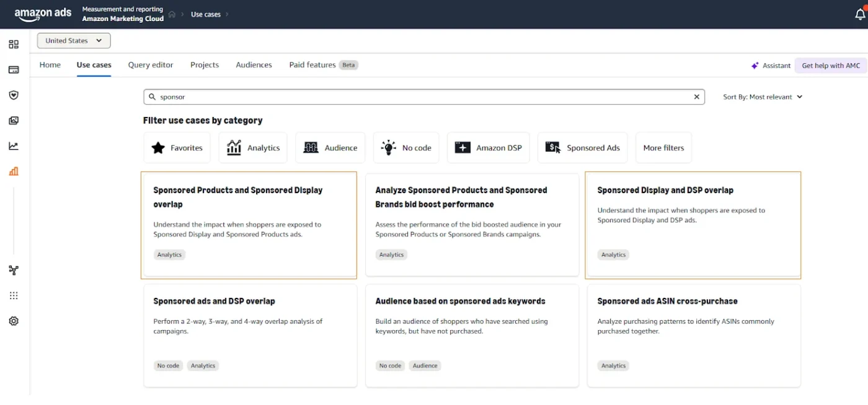Toggle the Amazon DSP filter
This screenshot has height=405, width=868.
(488, 147)
